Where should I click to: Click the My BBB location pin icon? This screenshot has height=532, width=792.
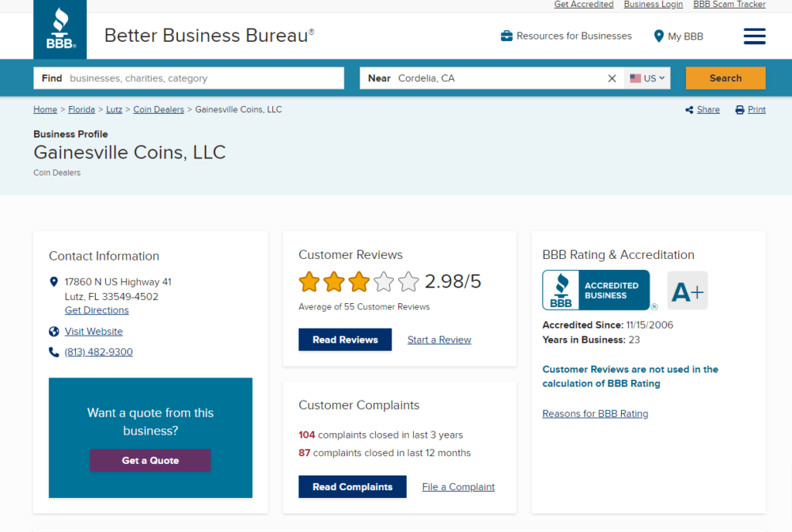pos(658,36)
